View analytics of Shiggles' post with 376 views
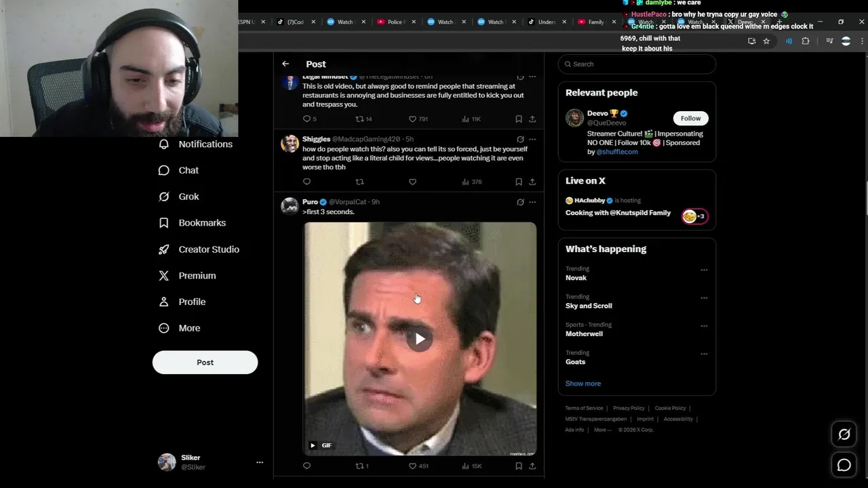 [x=471, y=182]
